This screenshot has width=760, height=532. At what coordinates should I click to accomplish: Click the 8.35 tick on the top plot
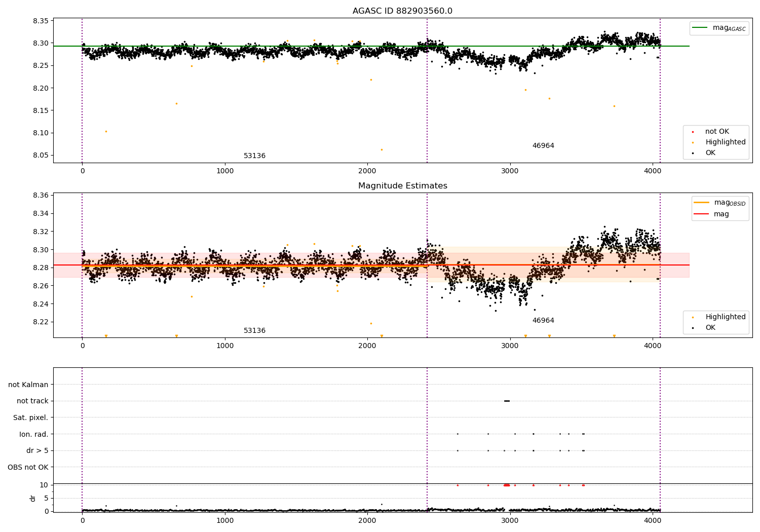tap(41, 21)
